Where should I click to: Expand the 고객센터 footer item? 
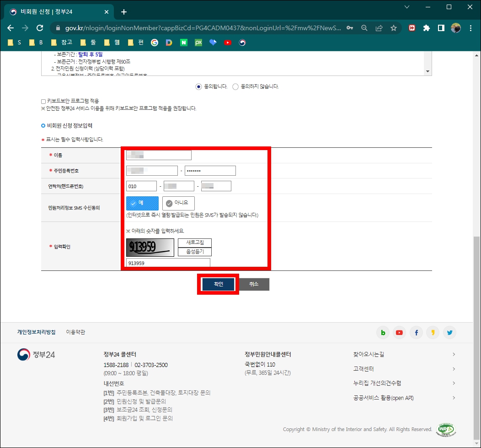coord(404,369)
